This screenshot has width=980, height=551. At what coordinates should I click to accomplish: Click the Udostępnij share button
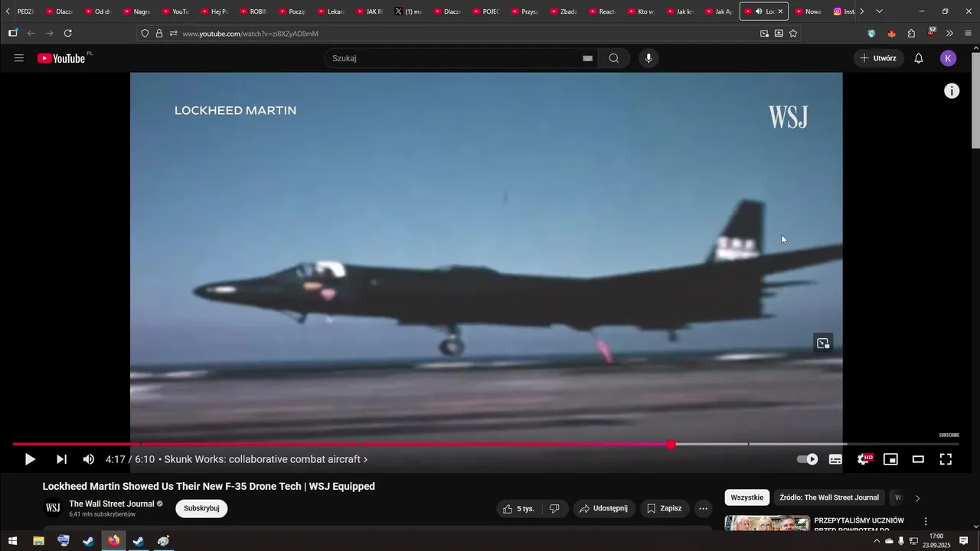pos(603,508)
